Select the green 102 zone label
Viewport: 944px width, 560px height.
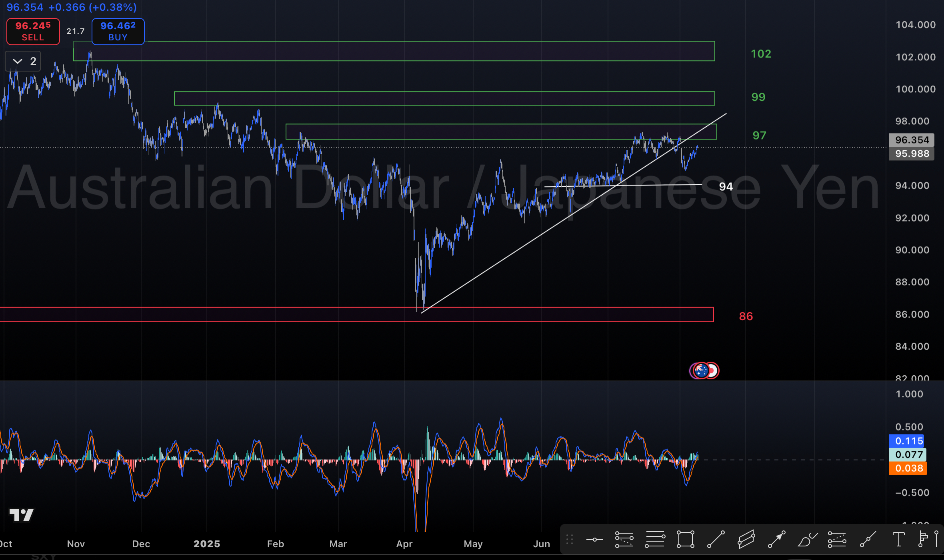click(x=761, y=54)
